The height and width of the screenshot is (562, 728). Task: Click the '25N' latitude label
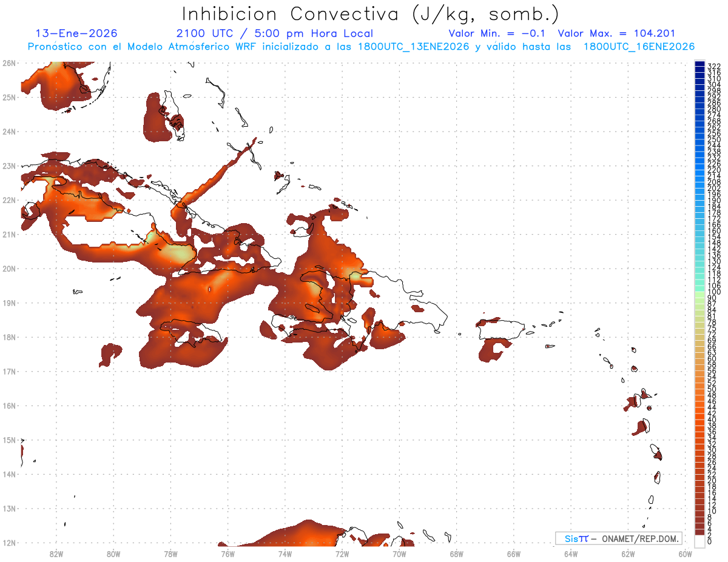pos(9,97)
